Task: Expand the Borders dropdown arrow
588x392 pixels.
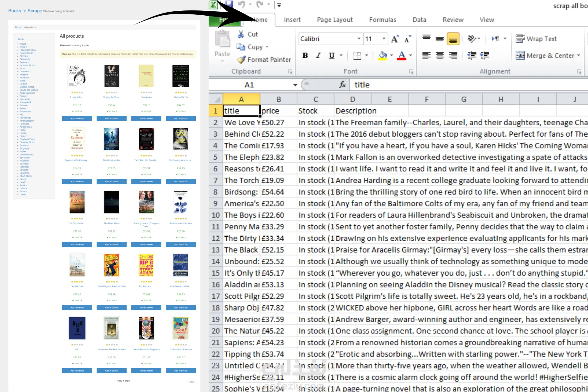Action: click(367, 55)
